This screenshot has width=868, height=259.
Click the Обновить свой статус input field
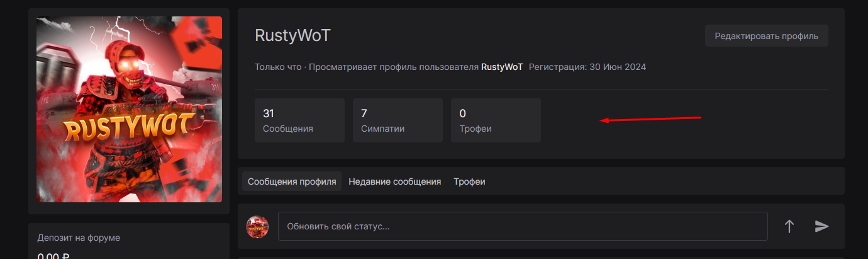click(522, 226)
